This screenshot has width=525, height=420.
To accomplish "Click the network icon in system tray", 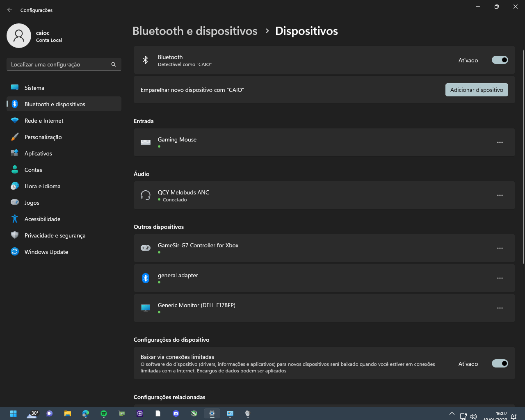I will [x=463, y=416].
